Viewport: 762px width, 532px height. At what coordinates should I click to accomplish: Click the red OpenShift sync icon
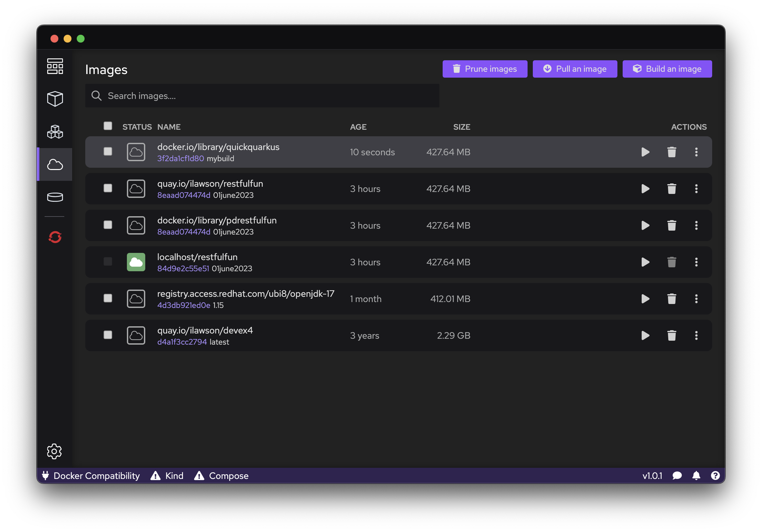55,237
